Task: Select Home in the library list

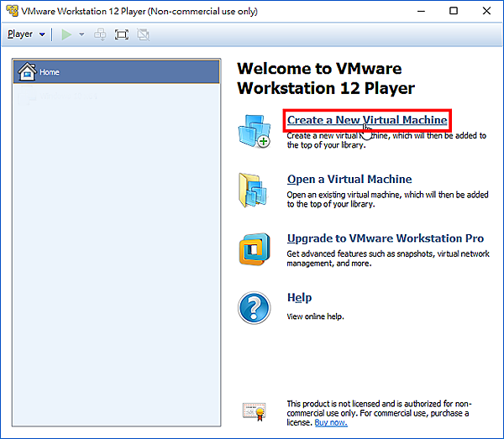Action: coord(117,71)
